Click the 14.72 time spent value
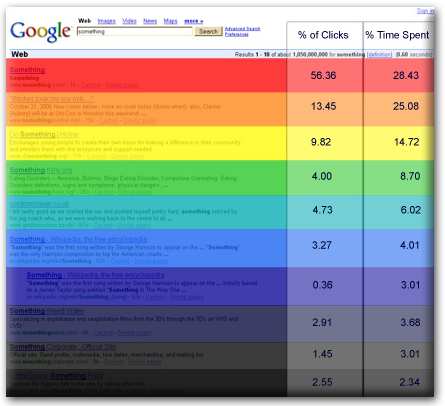Screen dimensions: 445x406 [x=407, y=142]
